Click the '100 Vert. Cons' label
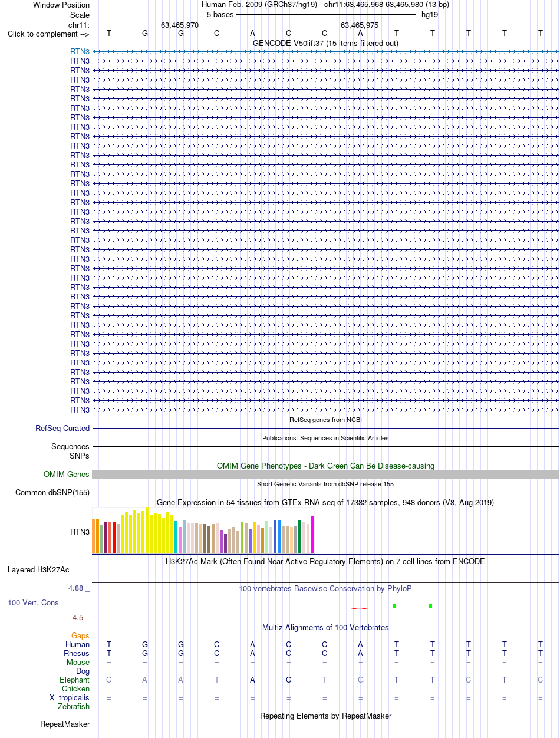 [x=33, y=603]
